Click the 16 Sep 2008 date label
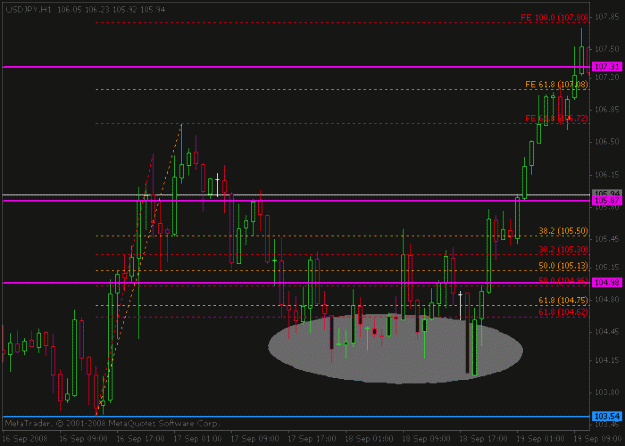The height and width of the screenshot is (446, 625). coord(25,439)
